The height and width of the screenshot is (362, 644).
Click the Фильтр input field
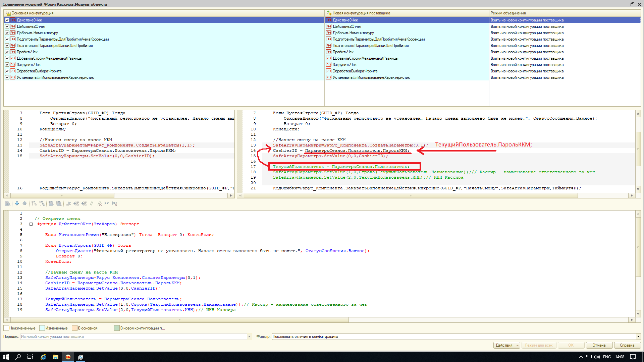click(x=453, y=337)
